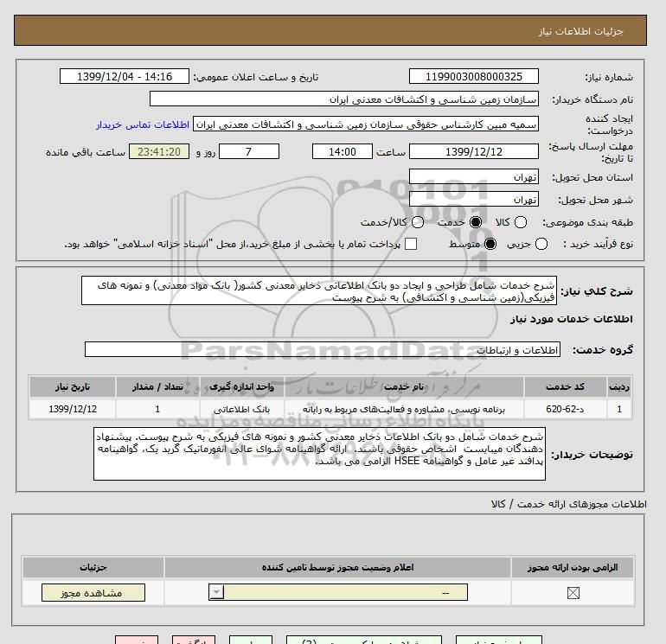Click the واحد اندازه گیری column header

(x=242, y=386)
